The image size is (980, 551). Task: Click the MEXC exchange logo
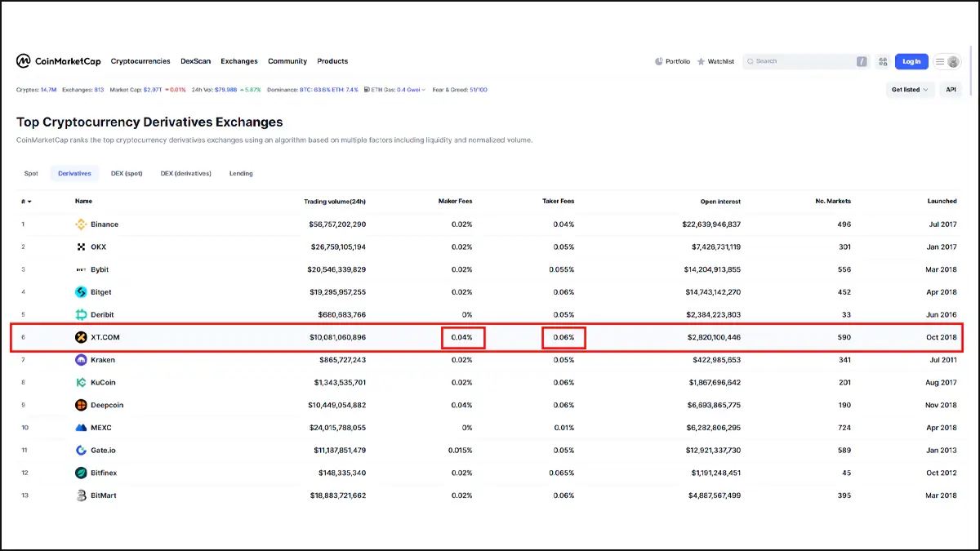click(x=81, y=428)
